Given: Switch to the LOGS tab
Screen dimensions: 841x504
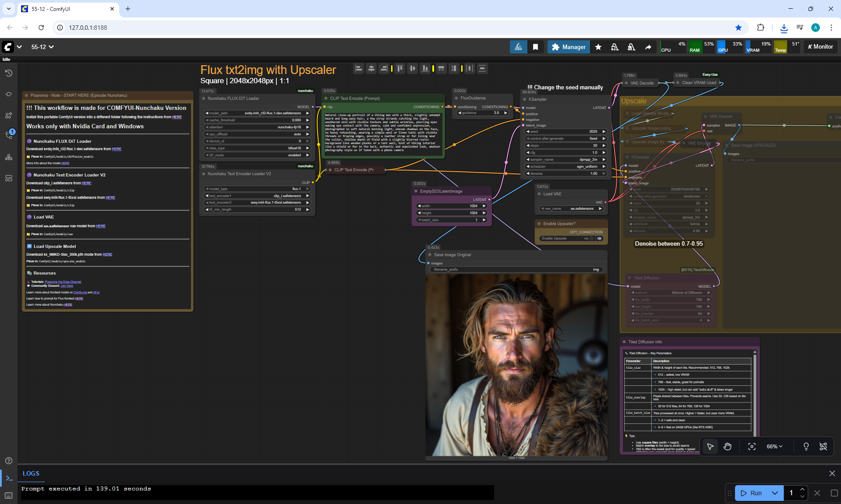Looking at the screenshot, I should pyautogui.click(x=31, y=473).
